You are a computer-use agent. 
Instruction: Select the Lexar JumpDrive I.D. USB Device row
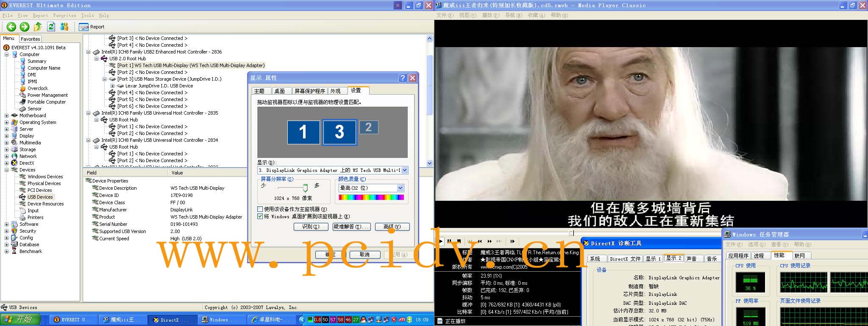click(155, 86)
